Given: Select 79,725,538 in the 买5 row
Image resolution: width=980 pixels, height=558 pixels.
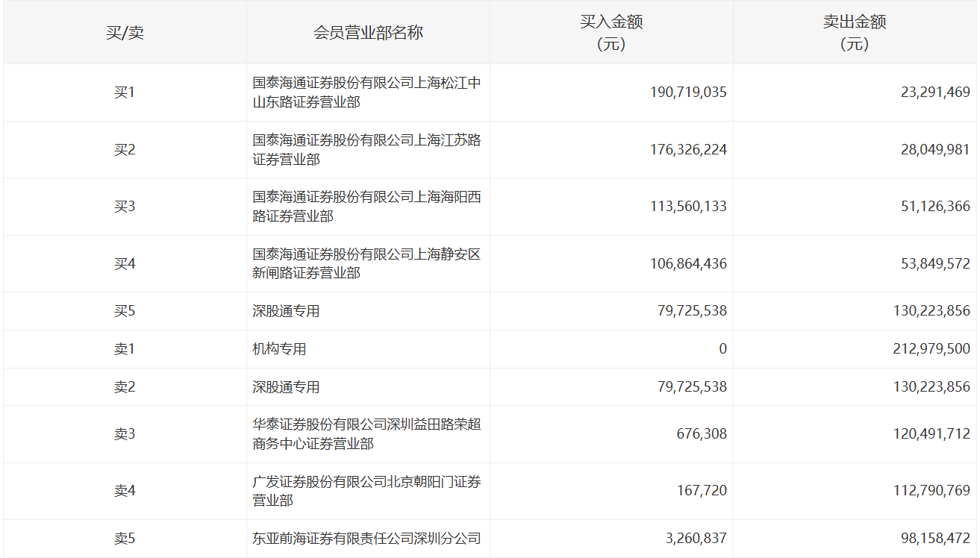Looking at the screenshot, I should point(692,311).
